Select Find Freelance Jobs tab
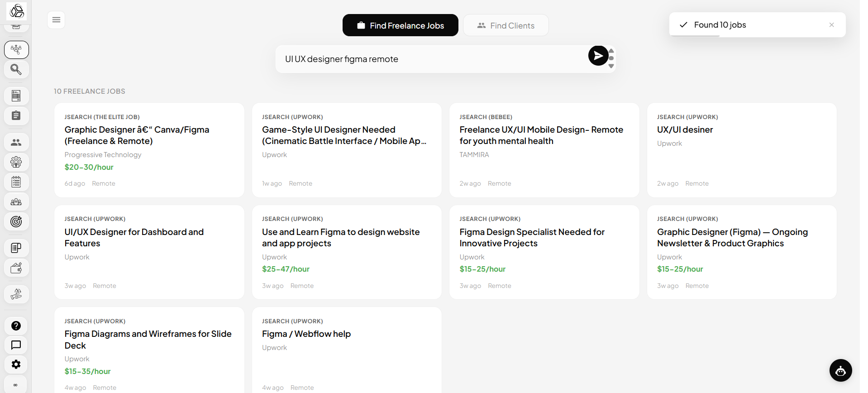 pyautogui.click(x=401, y=25)
